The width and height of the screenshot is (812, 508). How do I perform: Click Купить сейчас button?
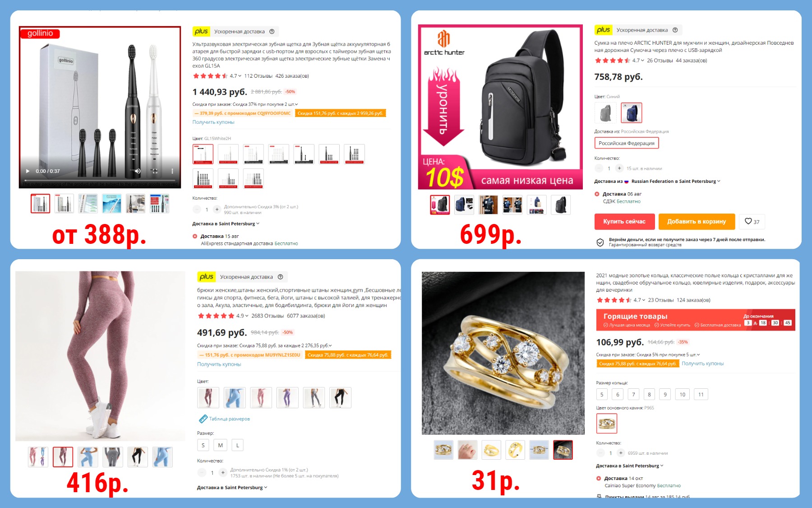click(x=624, y=221)
